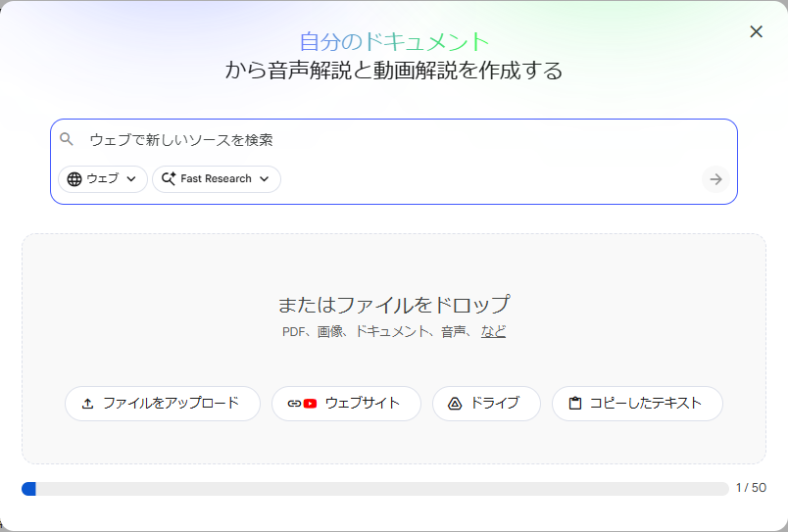Click the link chain icon
Screen dimensions: 788x532
[x=294, y=404]
